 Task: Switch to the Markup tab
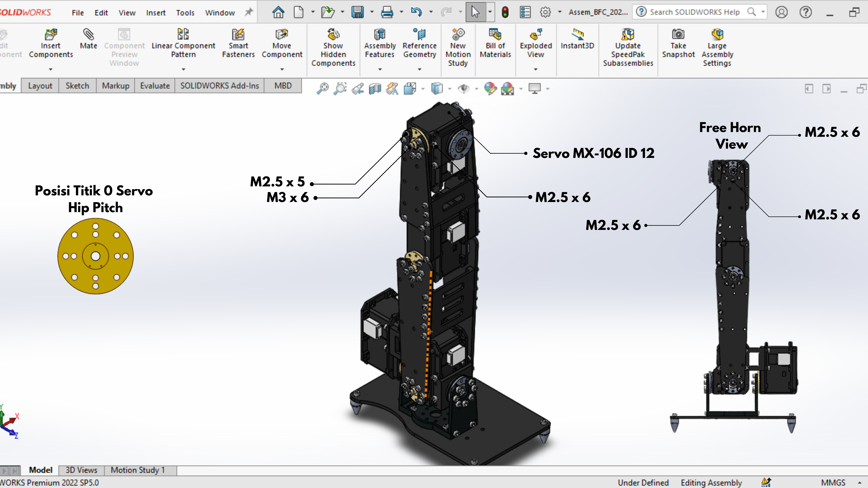tap(116, 86)
